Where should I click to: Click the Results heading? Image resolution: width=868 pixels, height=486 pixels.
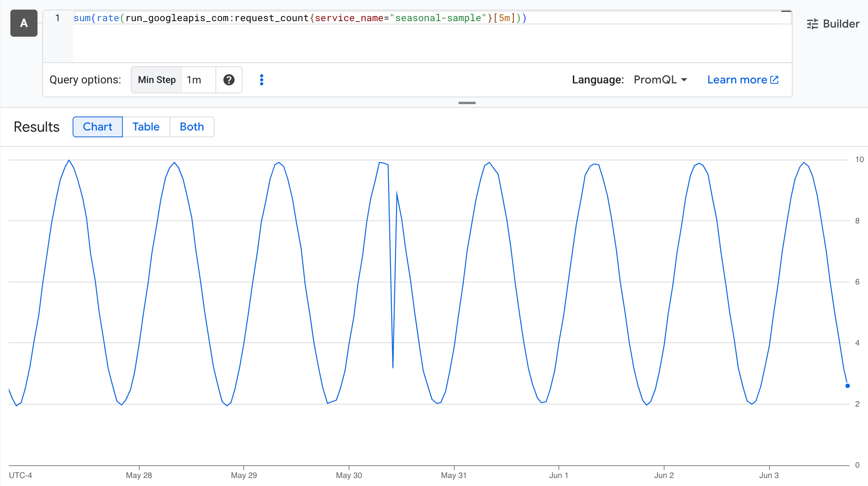tap(37, 127)
